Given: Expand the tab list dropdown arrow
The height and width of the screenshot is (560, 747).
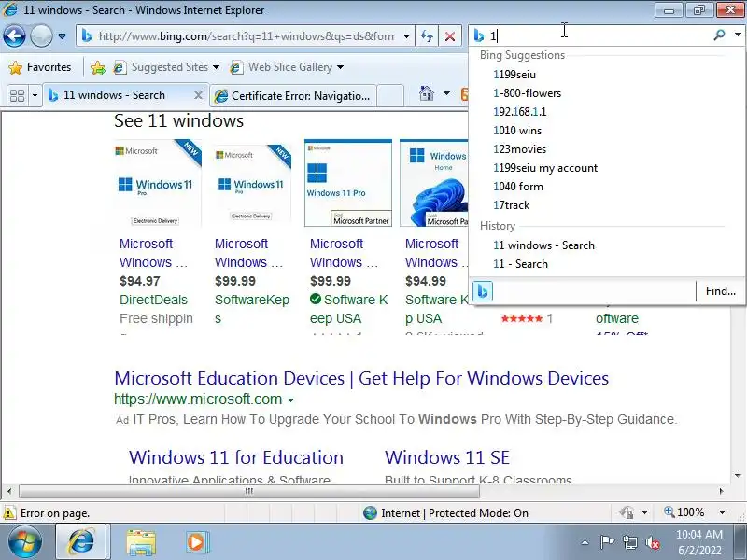Looking at the screenshot, I should [x=35, y=96].
